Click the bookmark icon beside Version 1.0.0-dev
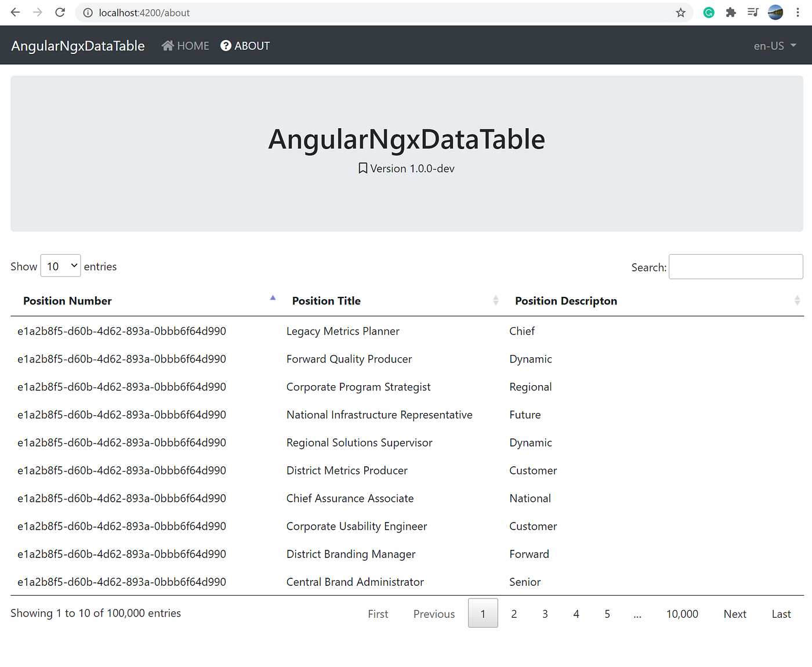The image size is (812, 667). 362,168
